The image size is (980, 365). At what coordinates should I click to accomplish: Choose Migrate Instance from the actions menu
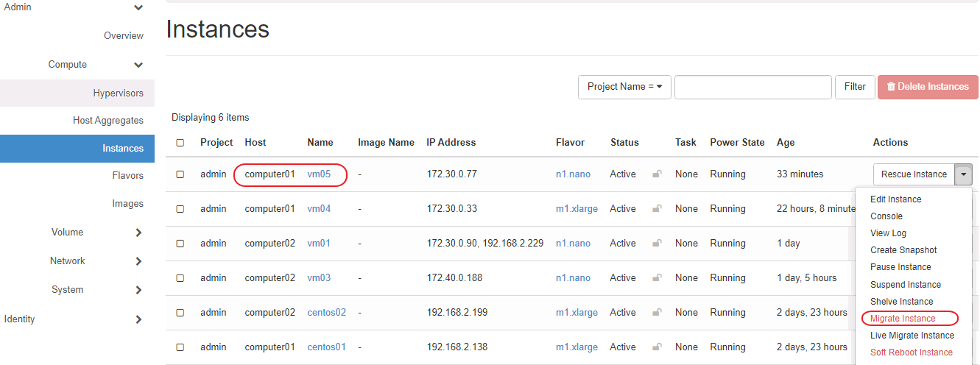(x=903, y=319)
